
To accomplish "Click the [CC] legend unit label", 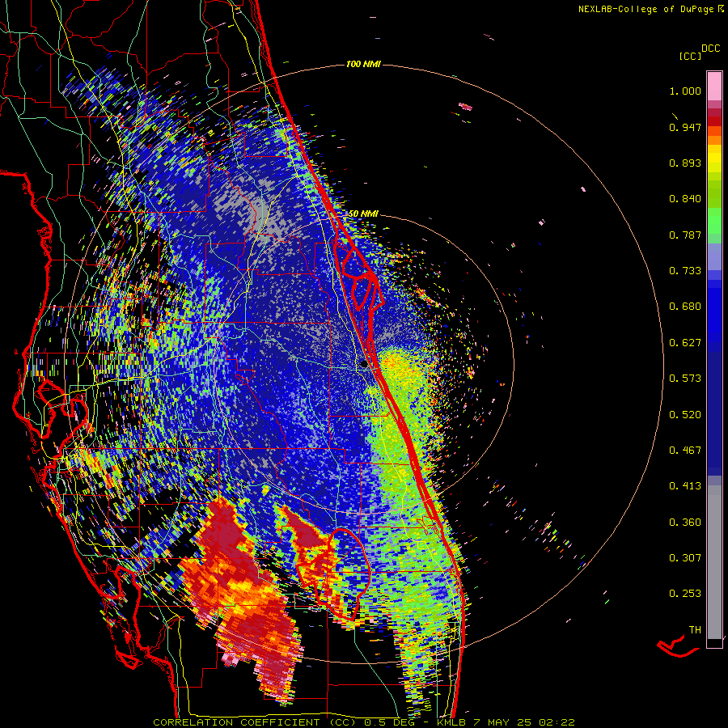I will 691,56.
